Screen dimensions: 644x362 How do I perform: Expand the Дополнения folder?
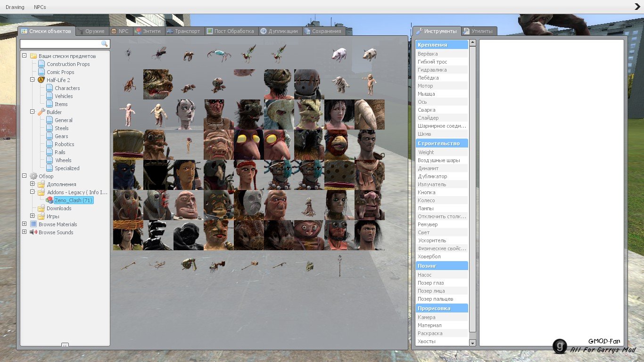pyautogui.click(x=33, y=184)
